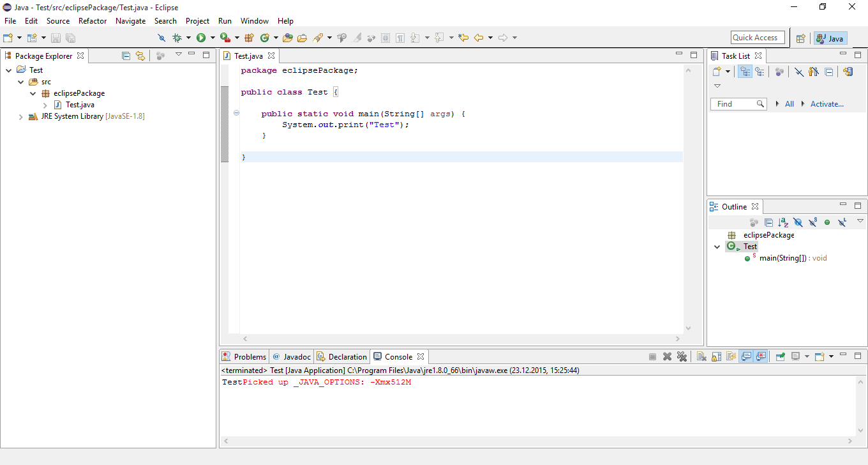Image resolution: width=868 pixels, height=465 pixels.
Task: Toggle Categorized view in Task List
Action: [745, 72]
